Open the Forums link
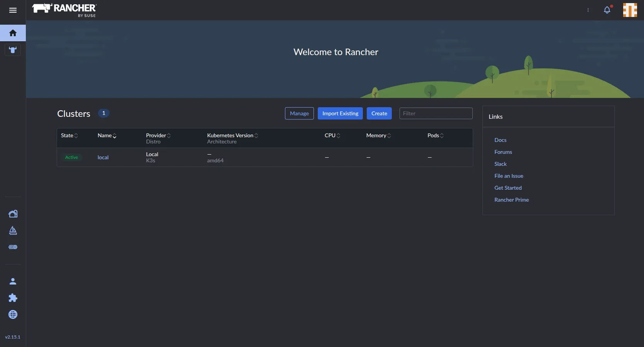The height and width of the screenshot is (347, 644). [x=503, y=152]
